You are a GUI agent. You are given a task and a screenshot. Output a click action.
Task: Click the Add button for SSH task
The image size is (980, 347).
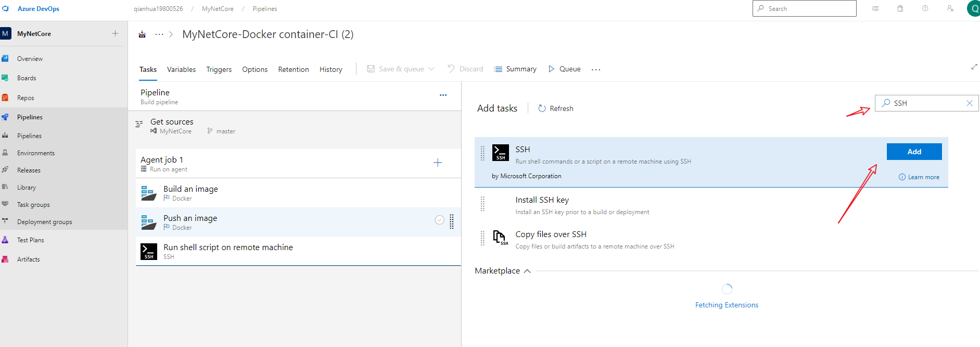point(913,152)
